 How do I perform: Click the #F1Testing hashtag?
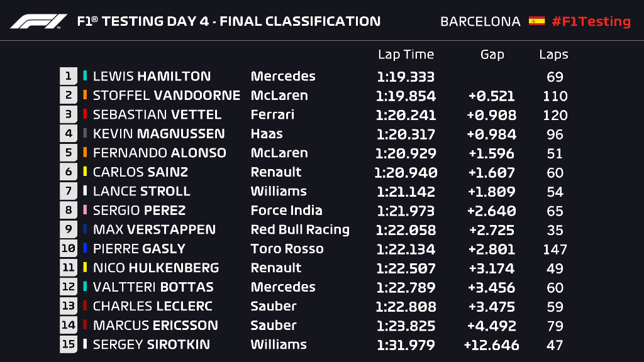click(591, 21)
